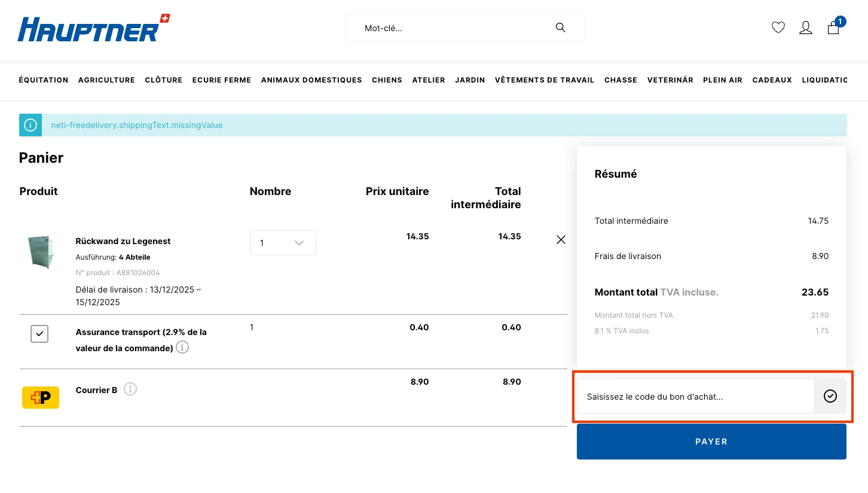The width and height of the screenshot is (868, 493).
Task: Click the Hauptner logo
Action: tap(93, 28)
